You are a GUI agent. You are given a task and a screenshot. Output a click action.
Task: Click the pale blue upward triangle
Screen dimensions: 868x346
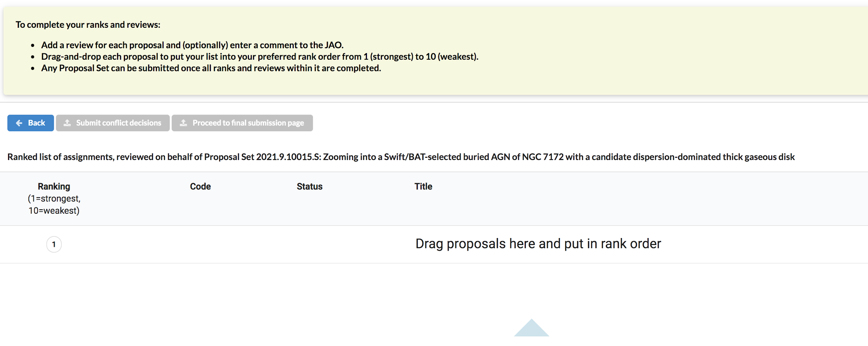531,329
